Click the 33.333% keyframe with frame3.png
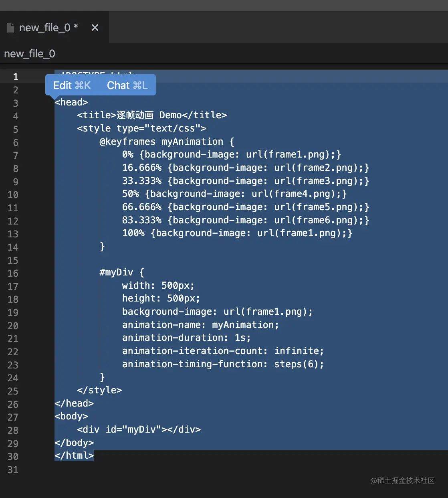This screenshot has width=448, height=498. click(x=246, y=181)
